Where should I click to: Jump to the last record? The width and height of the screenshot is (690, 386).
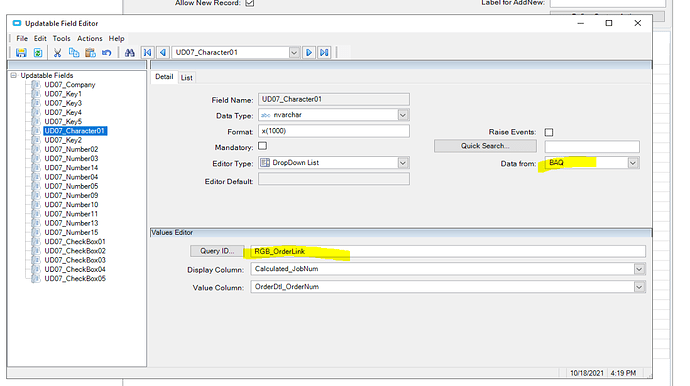(x=324, y=52)
